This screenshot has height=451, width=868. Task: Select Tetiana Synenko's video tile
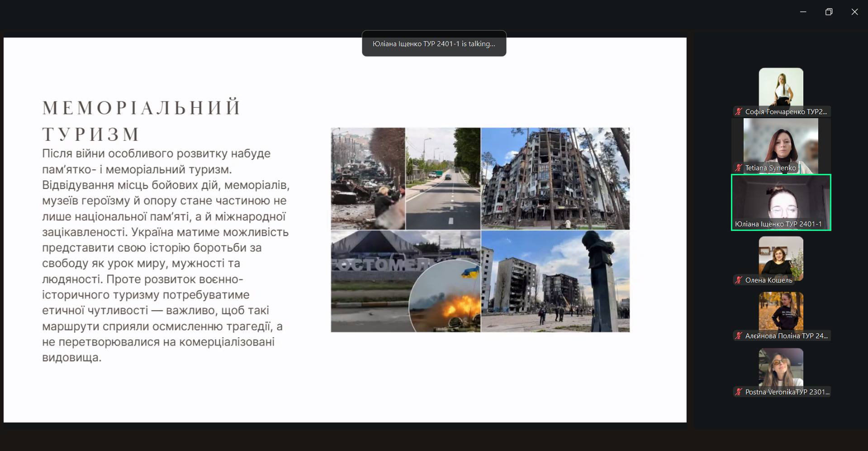coord(781,143)
